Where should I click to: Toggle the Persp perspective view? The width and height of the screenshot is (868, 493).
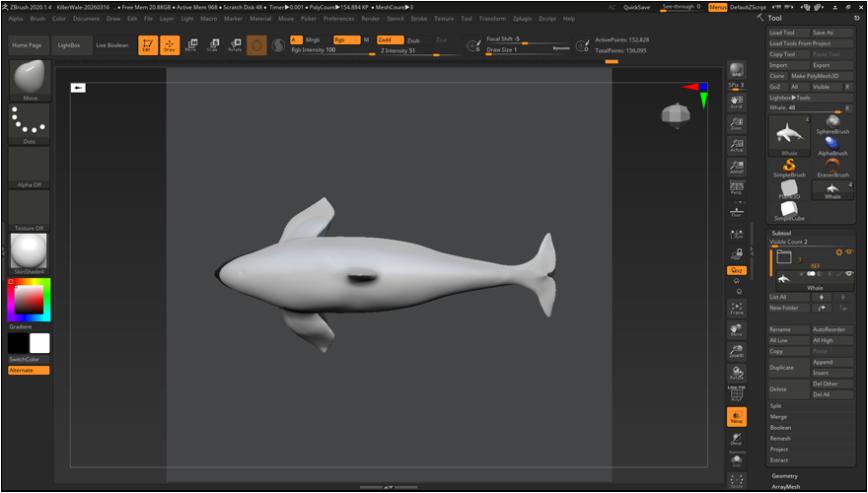(736, 186)
